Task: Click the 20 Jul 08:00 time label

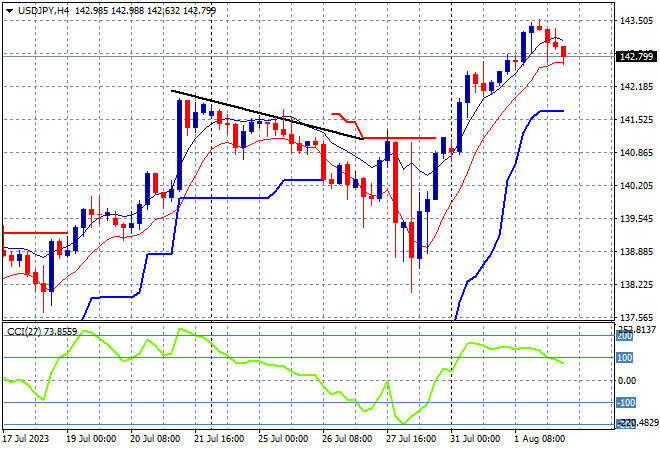Action: pos(155,439)
